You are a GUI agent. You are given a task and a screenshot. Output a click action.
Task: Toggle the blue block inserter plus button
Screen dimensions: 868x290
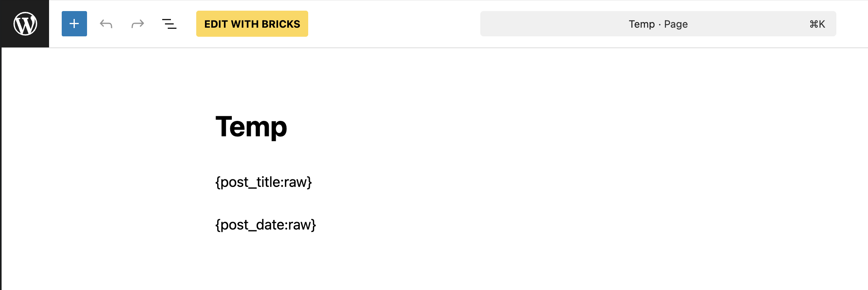[74, 24]
